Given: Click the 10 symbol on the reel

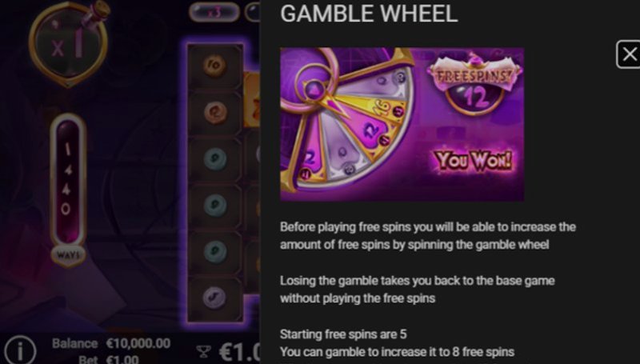Looking at the screenshot, I should tap(214, 66).
